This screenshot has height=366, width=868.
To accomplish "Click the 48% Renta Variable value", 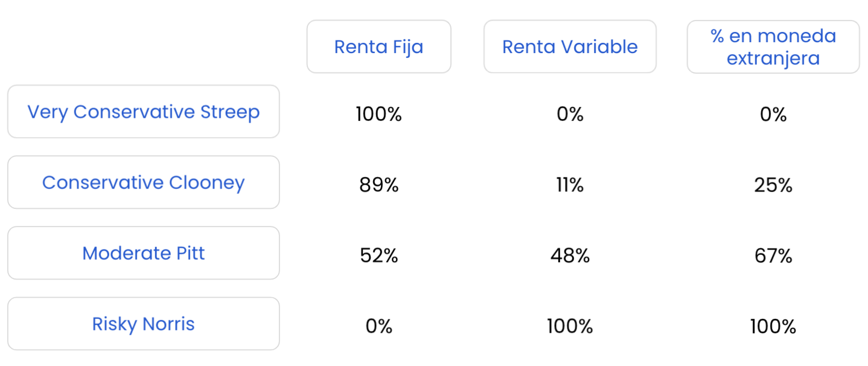I will (x=570, y=256).
